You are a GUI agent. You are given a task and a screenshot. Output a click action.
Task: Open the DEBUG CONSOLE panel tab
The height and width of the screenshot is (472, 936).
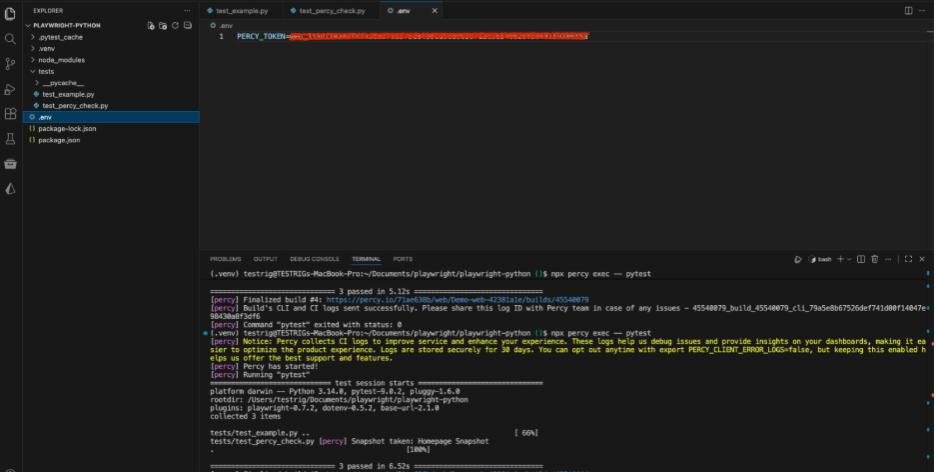click(x=314, y=259)
